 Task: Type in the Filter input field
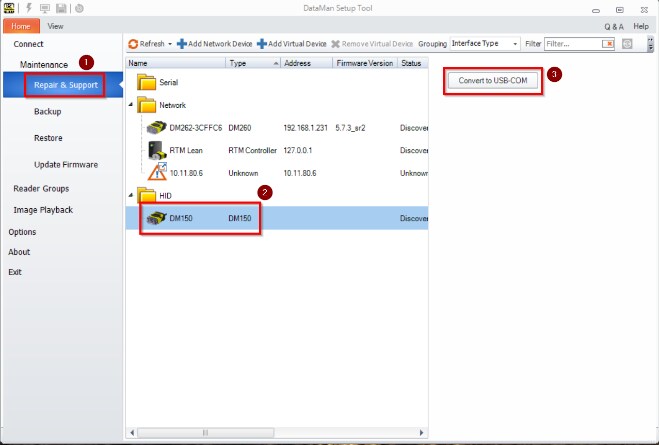(573, 44)
